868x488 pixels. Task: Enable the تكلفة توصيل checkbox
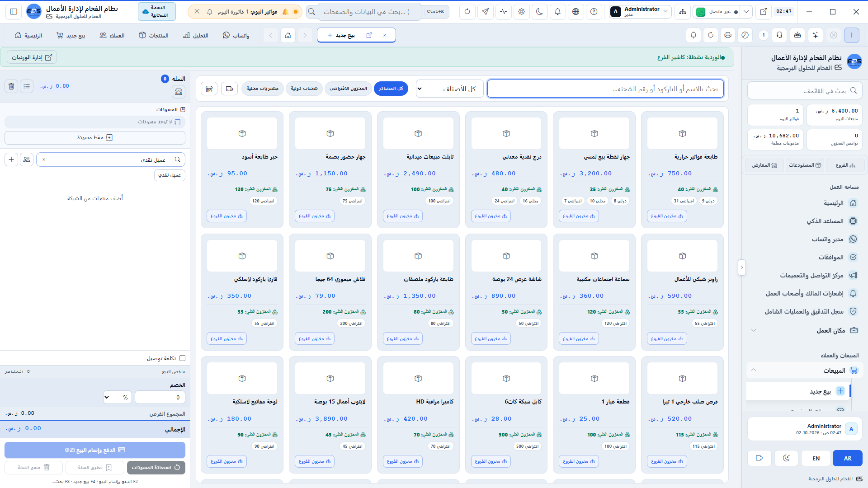tap(183, 358)
